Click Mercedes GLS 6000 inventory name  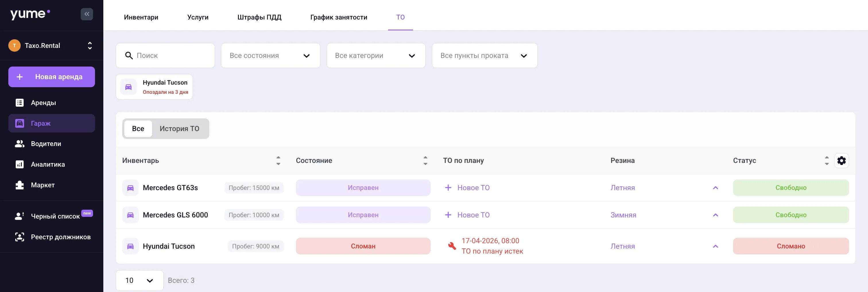(175, 215)
